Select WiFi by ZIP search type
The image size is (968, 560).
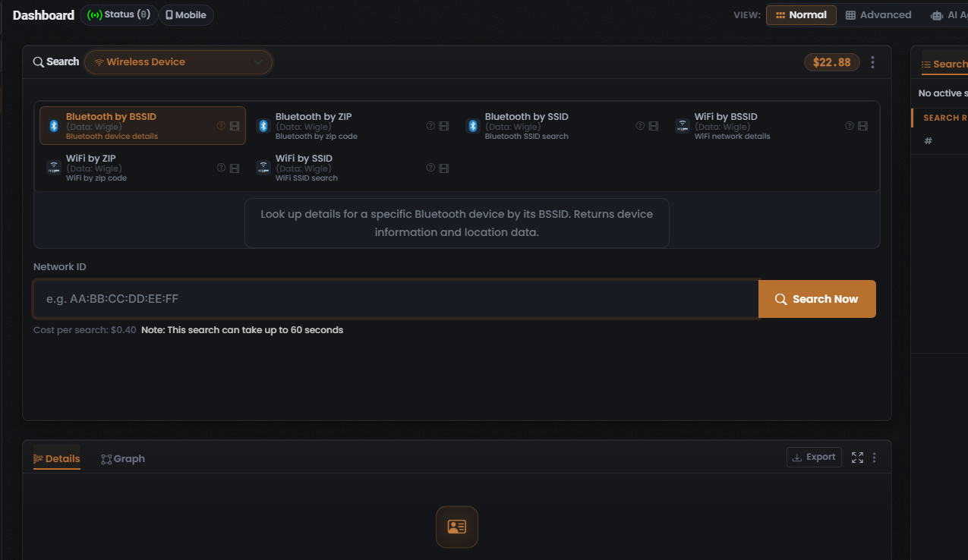[143, 168]
